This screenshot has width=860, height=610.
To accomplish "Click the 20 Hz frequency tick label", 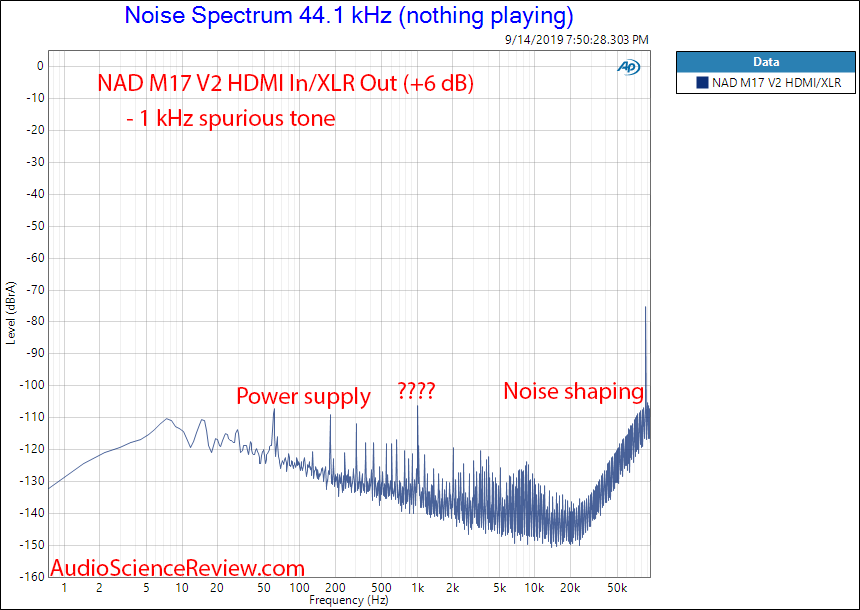I will pyautogui.click(x=217, y=588).
